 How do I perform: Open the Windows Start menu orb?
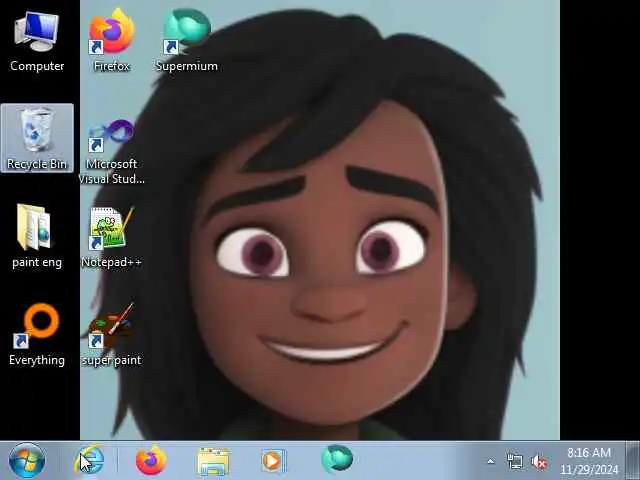[x=27, y=461]
